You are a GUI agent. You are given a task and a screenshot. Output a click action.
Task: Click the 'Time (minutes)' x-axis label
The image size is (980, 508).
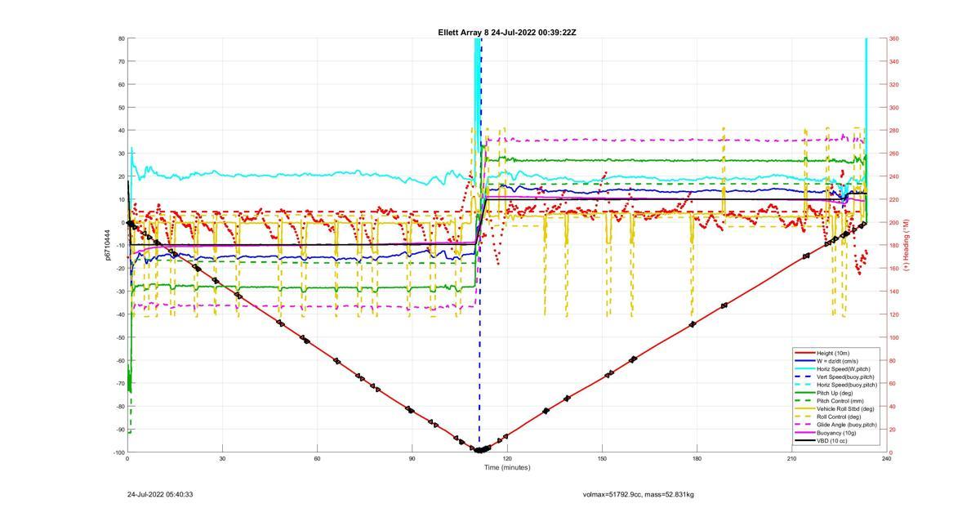coord(507,468)
